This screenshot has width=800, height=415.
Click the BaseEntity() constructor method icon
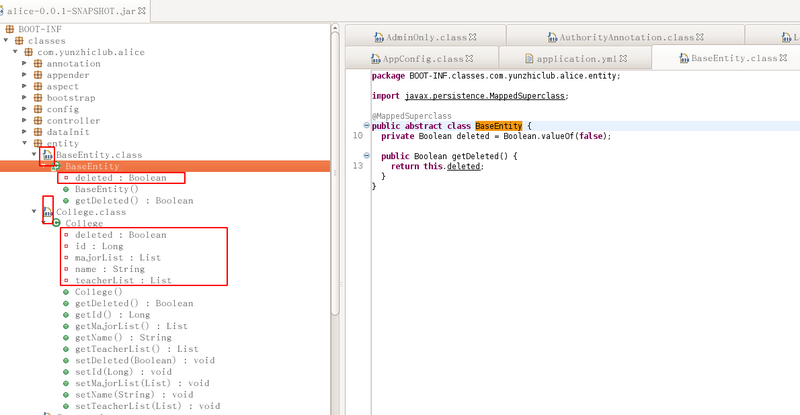pos(66,189)
